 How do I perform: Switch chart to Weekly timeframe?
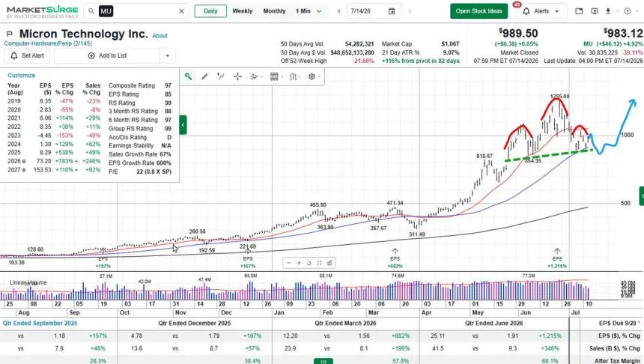pos(243,11)
